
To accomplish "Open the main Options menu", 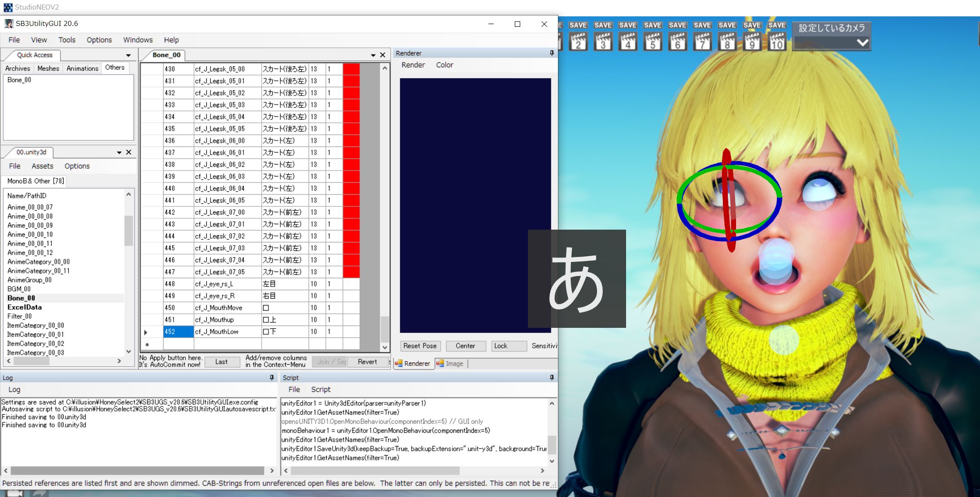I will coord(99,40).
